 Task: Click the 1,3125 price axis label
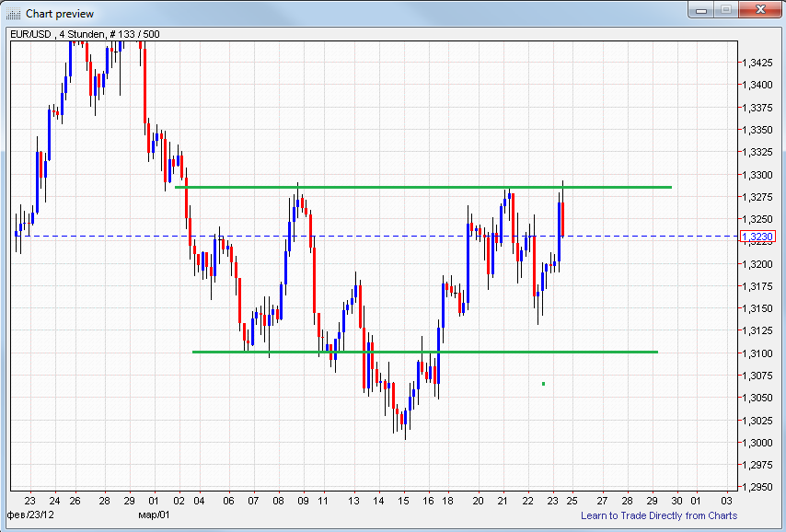(757, 330)
